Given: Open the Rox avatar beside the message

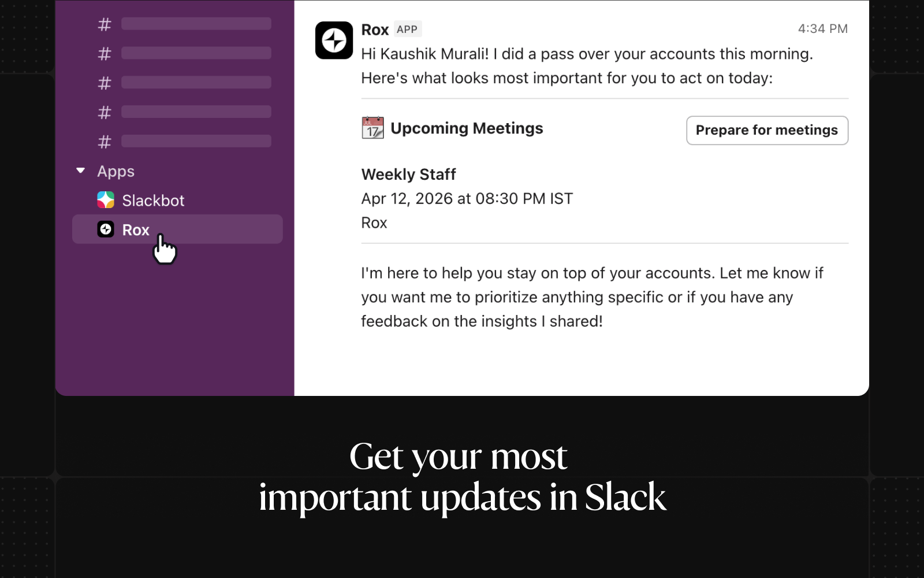Looking at the screenshot, I should (x=334, y=40).
